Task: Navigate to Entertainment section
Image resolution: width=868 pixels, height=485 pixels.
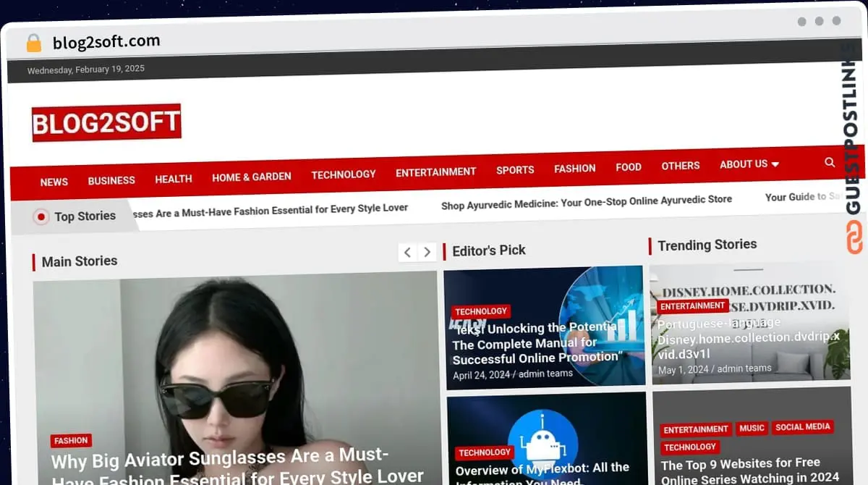Action: pyautogui.click(x=435, y=172)
